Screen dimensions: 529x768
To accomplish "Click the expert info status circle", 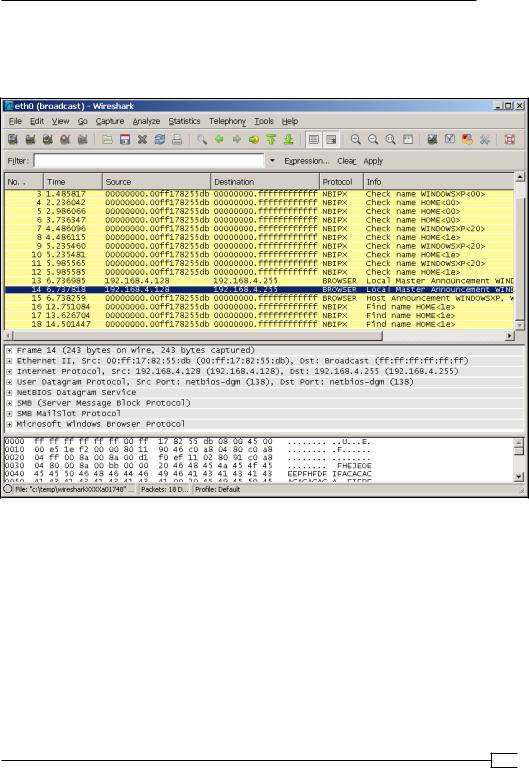I will point(8,489).
